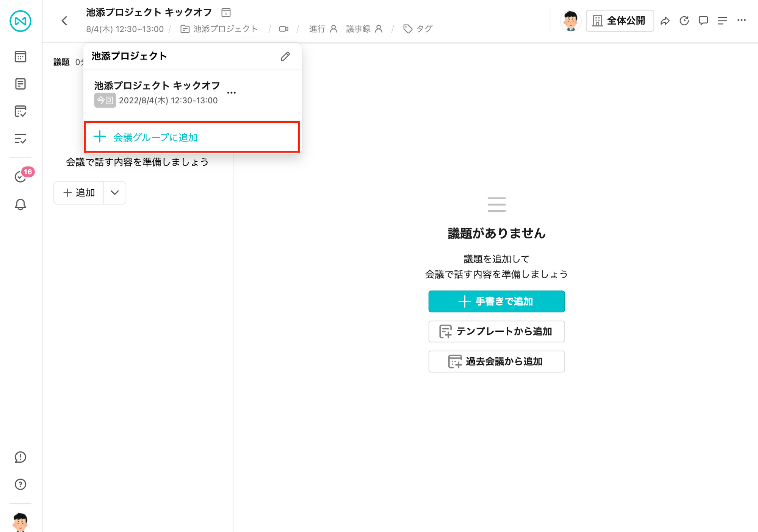
Task: Click the info icon beside the meeting title
Action: (226, 12)
